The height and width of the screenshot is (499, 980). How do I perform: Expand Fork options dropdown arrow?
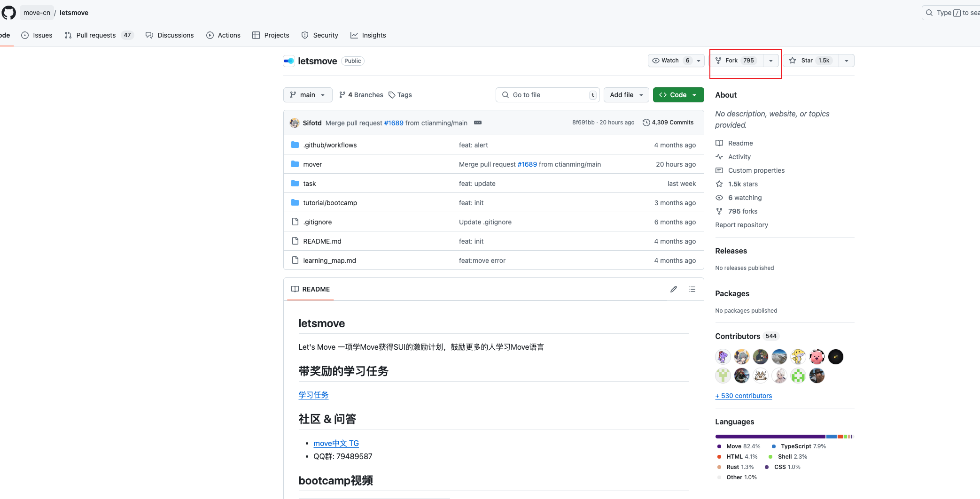(771, 61)
